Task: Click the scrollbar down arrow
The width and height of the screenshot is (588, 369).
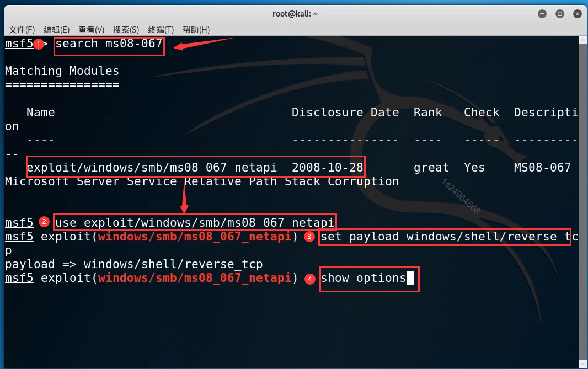Action: [582, 363]
